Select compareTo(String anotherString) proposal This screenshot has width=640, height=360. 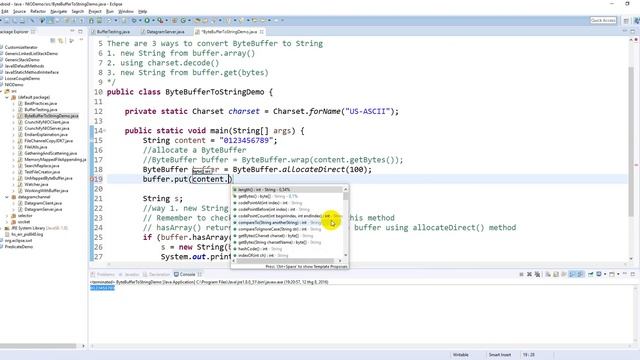click(287, 223)
